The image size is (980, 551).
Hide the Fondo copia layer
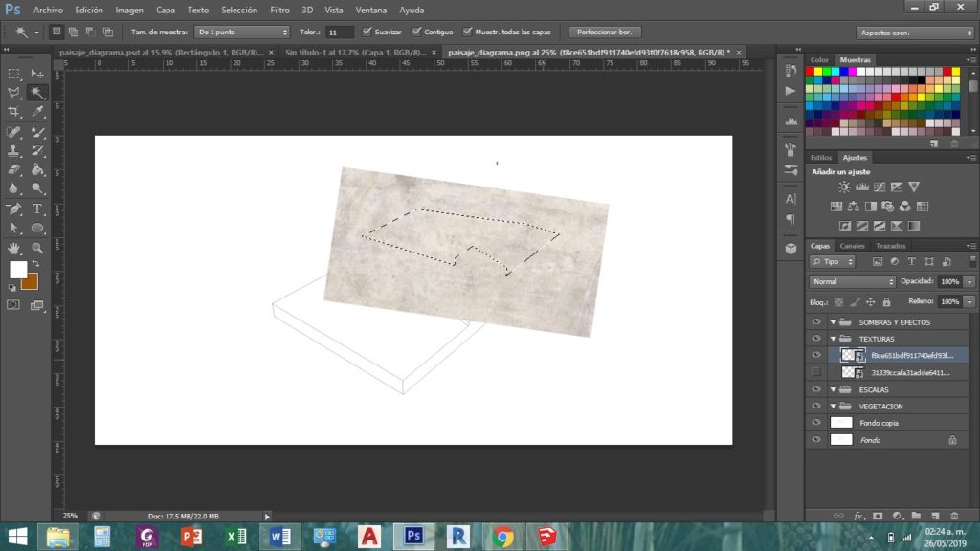(x=815, y=423)
